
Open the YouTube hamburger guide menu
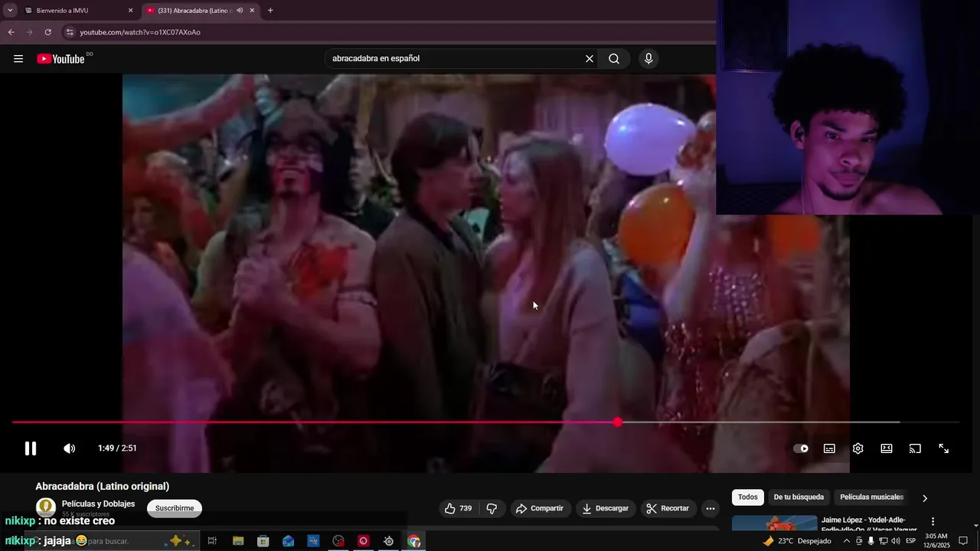(18, 59)
